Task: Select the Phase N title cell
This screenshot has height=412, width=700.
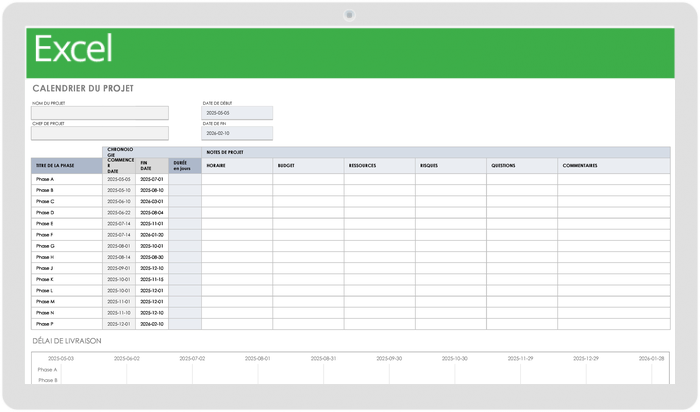Action: tap(67, 313)
